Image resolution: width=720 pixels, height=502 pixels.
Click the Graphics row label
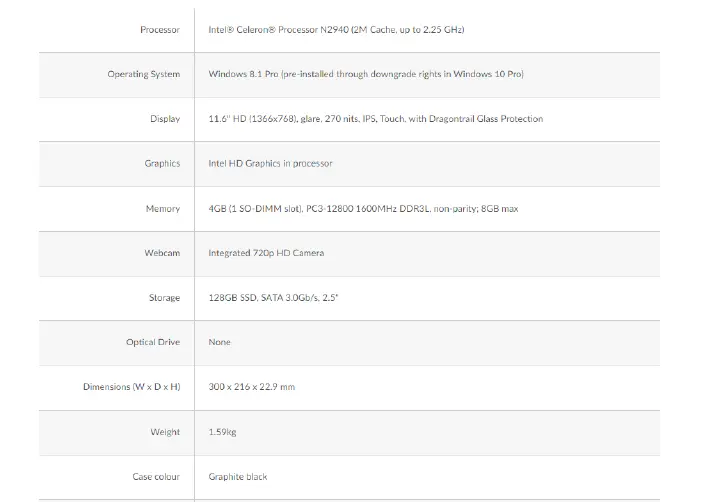coord(162,164)
